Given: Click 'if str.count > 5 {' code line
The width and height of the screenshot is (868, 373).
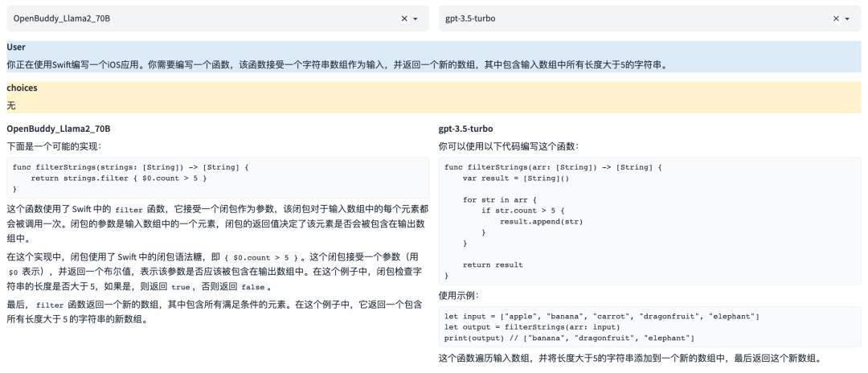Looking at the screenshot, I should coord(522,211).
